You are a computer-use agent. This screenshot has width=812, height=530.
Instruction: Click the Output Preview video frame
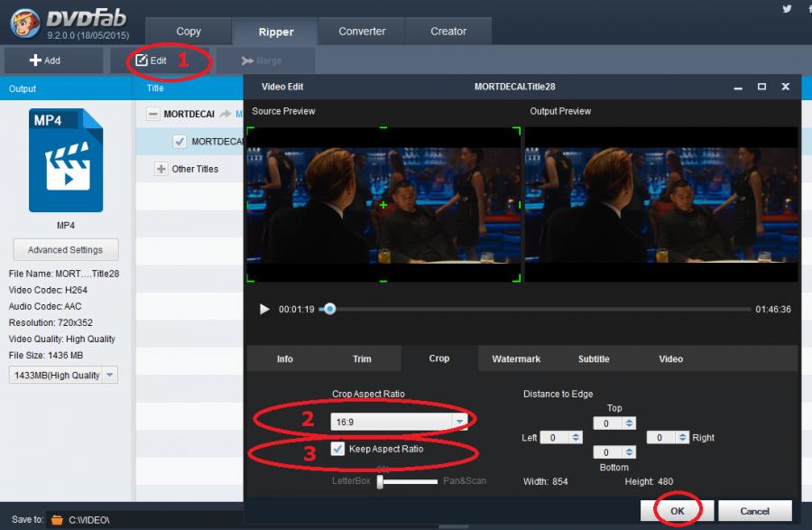coord(661,205)
